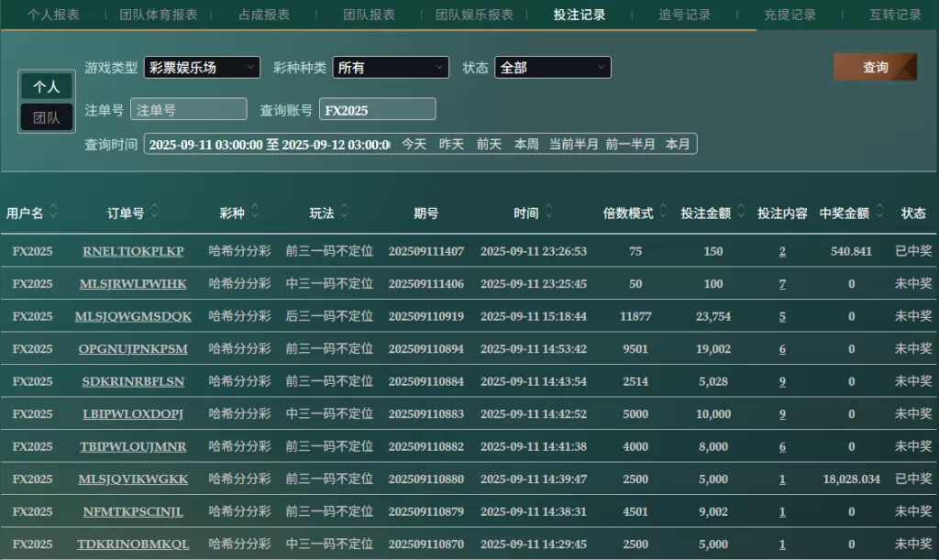939x560 pixels.
Task: Click the 注单号 input field
Action: 189,109
